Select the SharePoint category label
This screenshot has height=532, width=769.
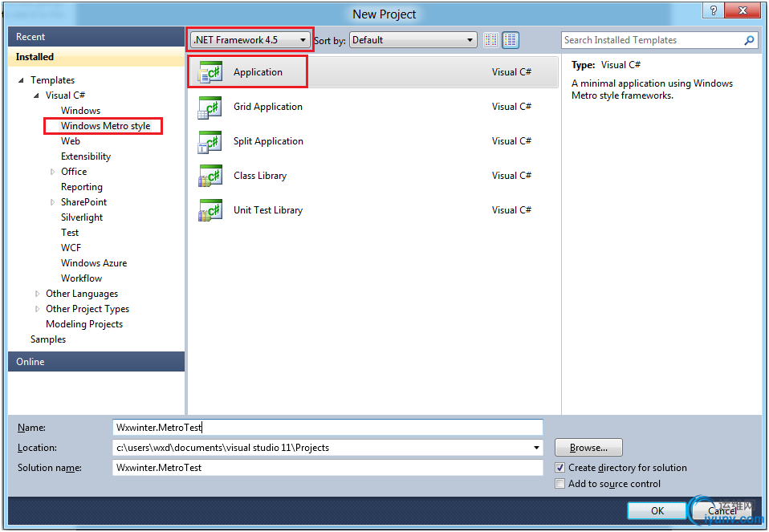(83, 202)
